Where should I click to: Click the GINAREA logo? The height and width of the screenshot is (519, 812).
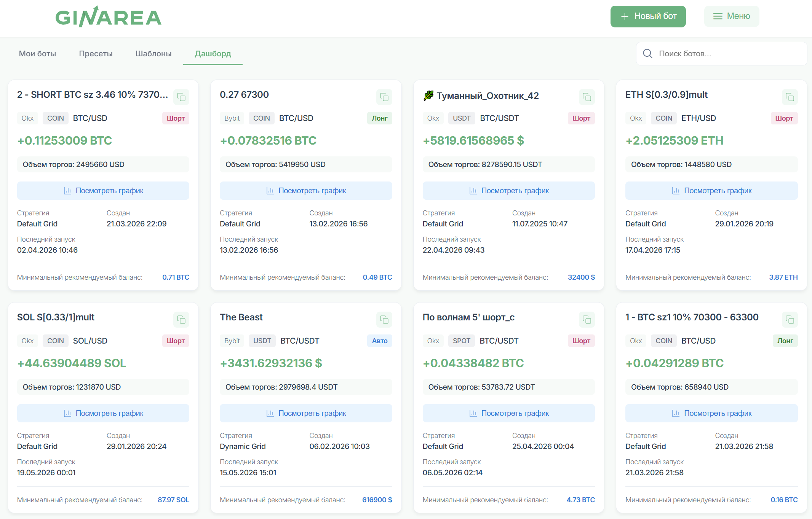[109, 17]
